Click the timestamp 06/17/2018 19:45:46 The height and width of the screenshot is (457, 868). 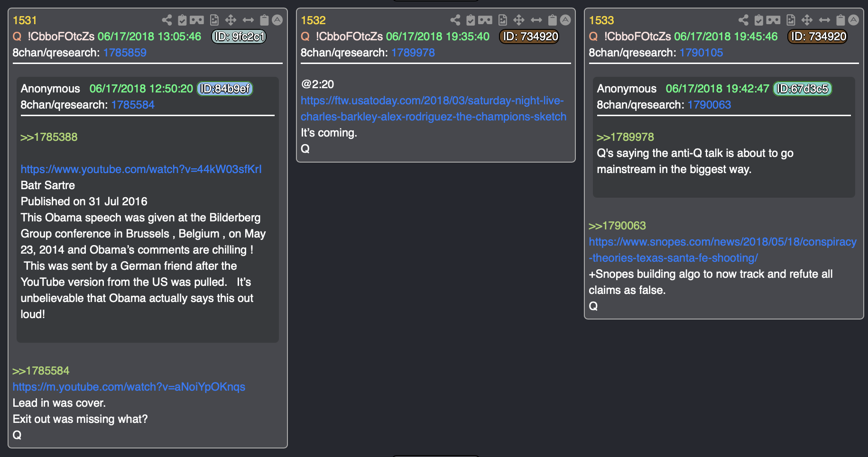(726, 37)
